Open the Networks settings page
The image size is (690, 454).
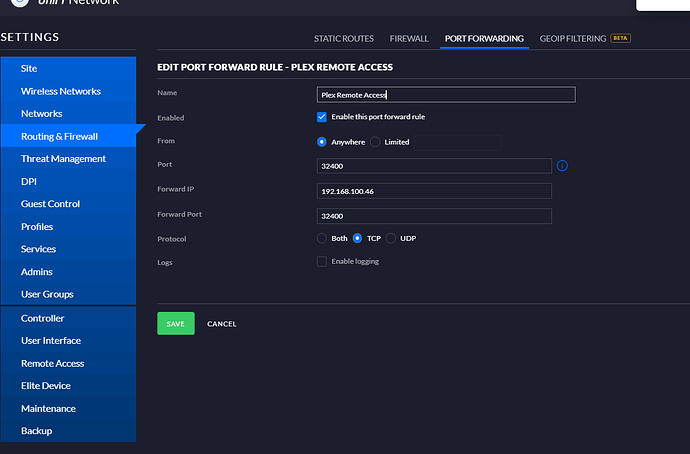coord(68,114)
